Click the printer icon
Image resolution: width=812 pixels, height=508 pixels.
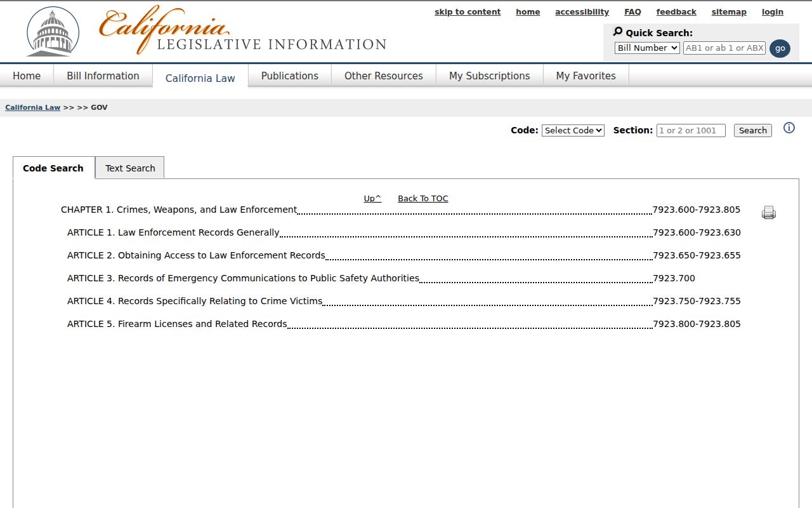pyautogui.click(x=769, y=213)
